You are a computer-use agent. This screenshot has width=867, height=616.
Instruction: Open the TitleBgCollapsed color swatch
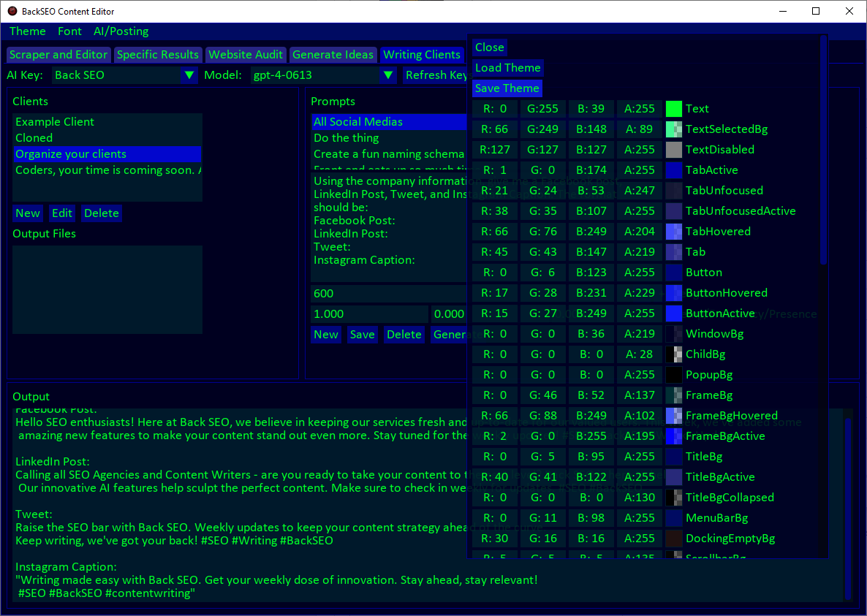(x=673, y=497)
